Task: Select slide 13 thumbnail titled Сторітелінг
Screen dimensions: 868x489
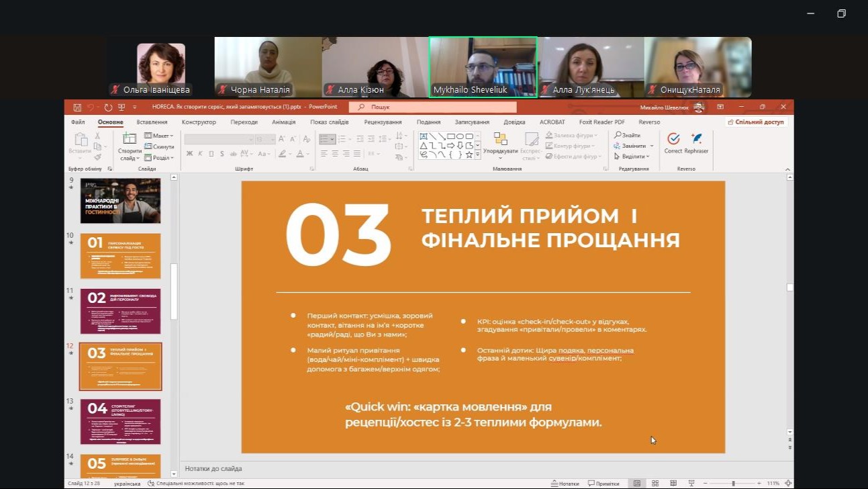Action: tap(120, 421)
